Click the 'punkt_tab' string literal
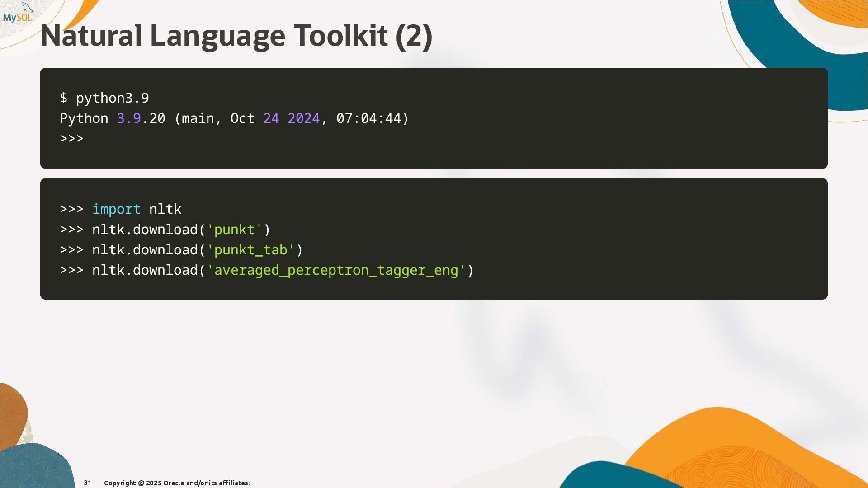Screen dimensions: 868x488 [x=250, y=250]
